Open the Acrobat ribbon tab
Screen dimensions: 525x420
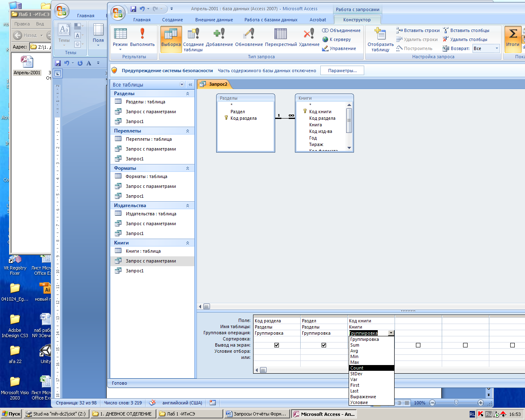click(x=318, y=20)
